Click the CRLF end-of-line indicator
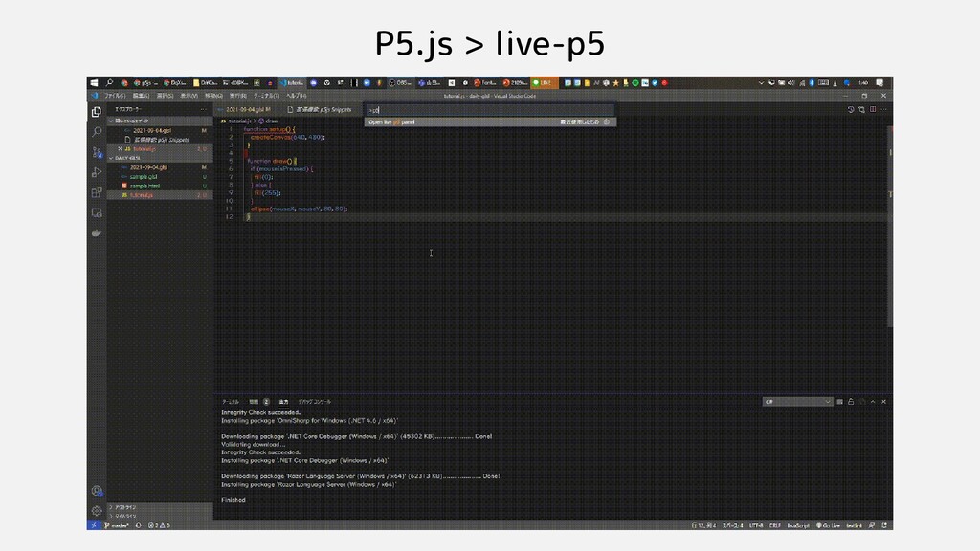The width and height of the screenshot is (980, 551). 775,525
